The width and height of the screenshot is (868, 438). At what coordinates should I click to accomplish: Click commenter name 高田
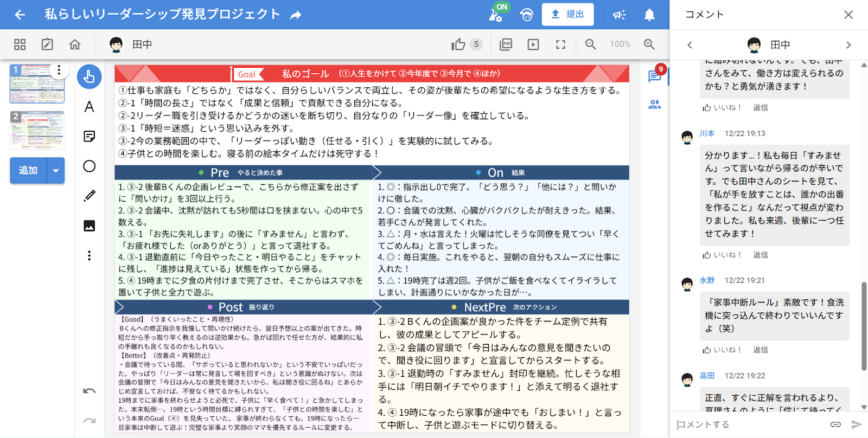point(707,376)
